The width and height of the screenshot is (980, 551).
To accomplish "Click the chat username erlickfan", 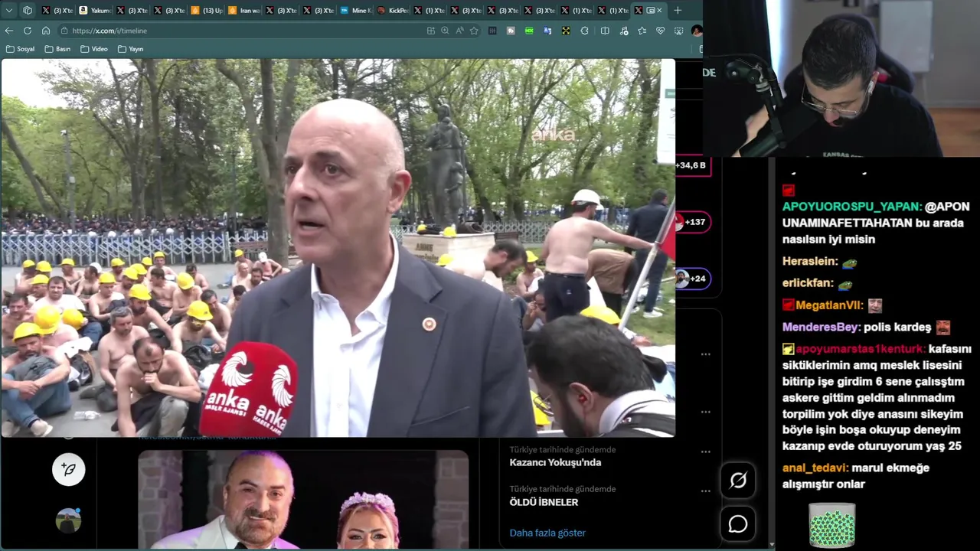I will (807, 283).
